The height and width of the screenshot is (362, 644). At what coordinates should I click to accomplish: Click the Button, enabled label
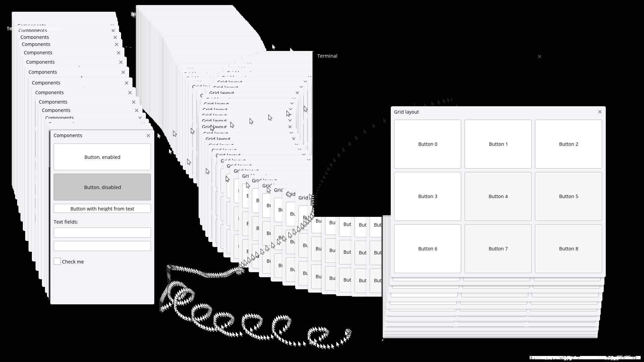103,157
